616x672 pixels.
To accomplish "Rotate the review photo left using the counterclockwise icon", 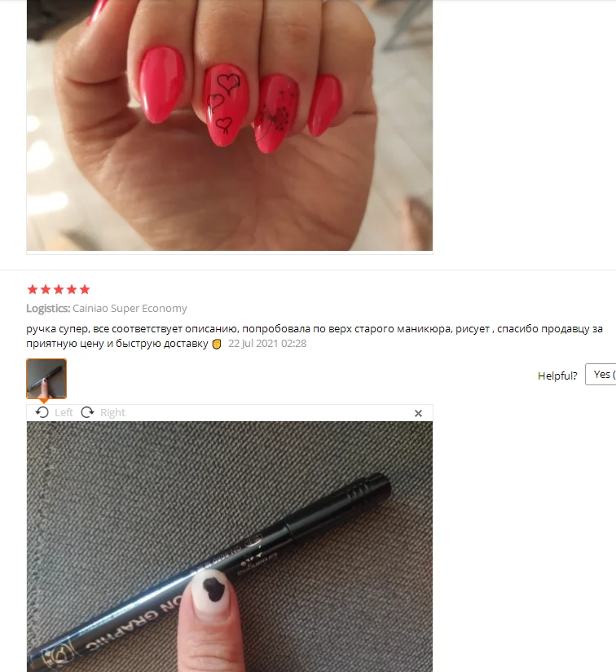I will click(42, 412).
